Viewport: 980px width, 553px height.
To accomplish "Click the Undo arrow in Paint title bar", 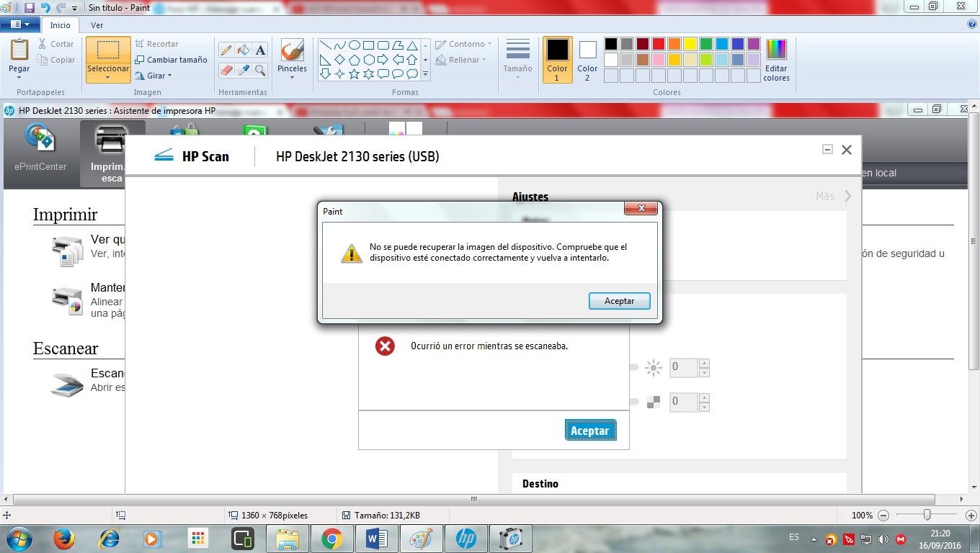I will (x=45, y=8).
